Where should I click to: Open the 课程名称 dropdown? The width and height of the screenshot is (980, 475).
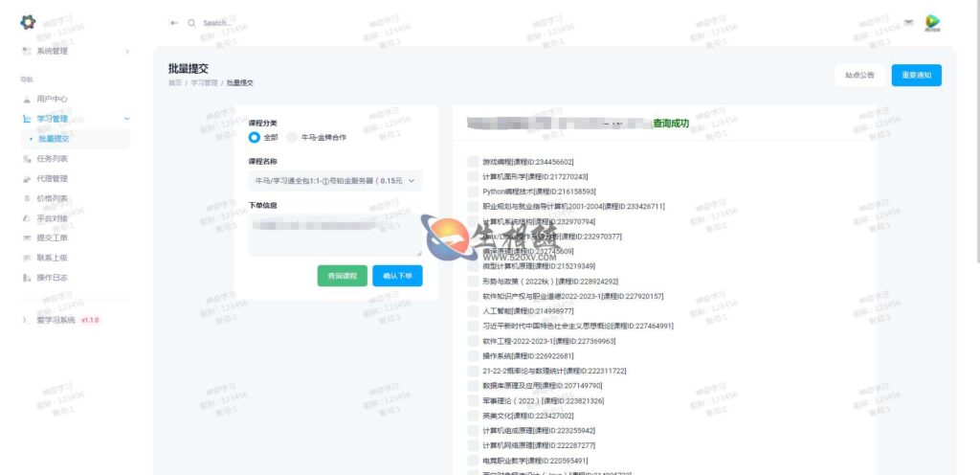coord(335,181)
